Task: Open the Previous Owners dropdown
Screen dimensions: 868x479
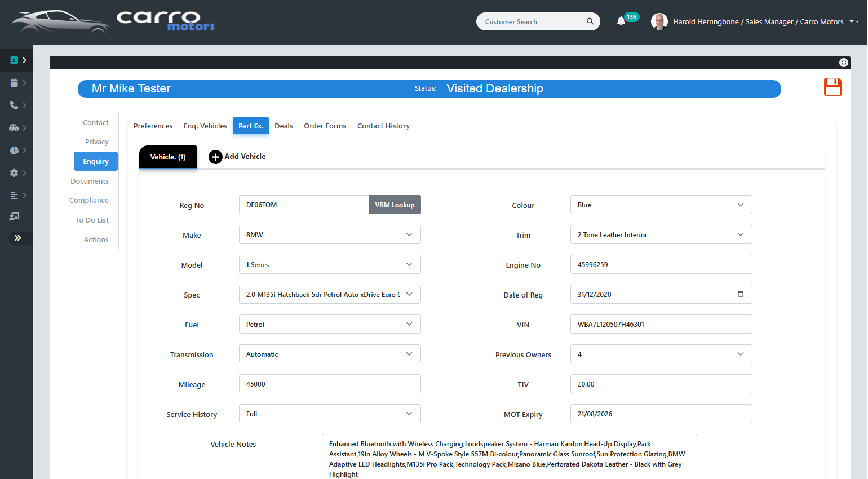Action: [x=661, y=354]
